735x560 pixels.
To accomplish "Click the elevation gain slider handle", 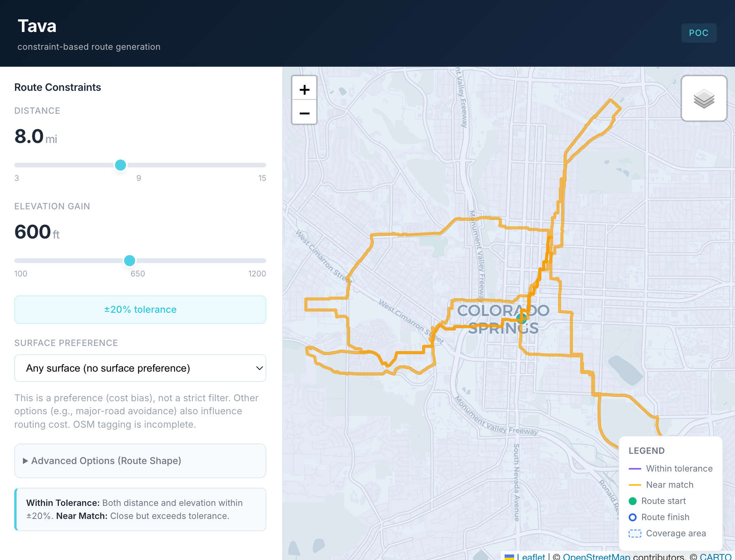I will [130, 261].
